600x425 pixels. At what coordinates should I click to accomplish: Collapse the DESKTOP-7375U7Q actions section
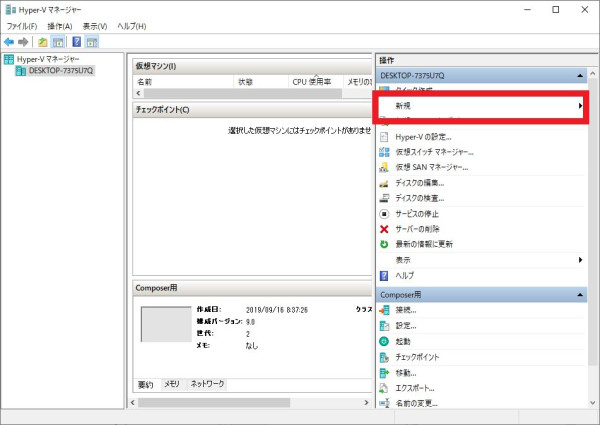point(581,75)
